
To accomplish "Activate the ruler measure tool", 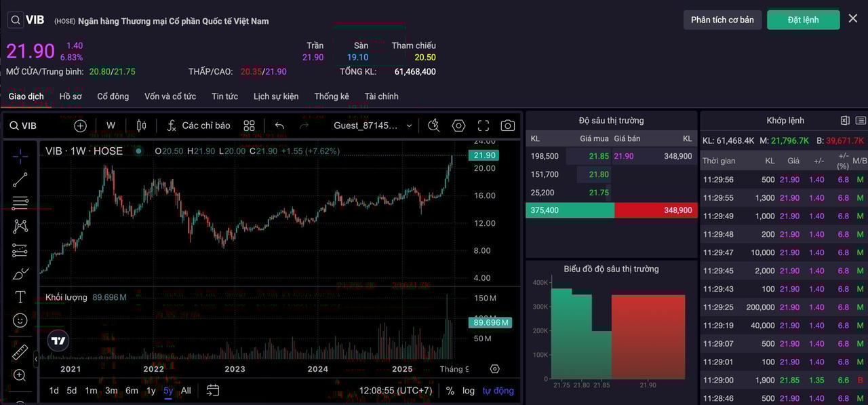I will click(x=20, y=352).
